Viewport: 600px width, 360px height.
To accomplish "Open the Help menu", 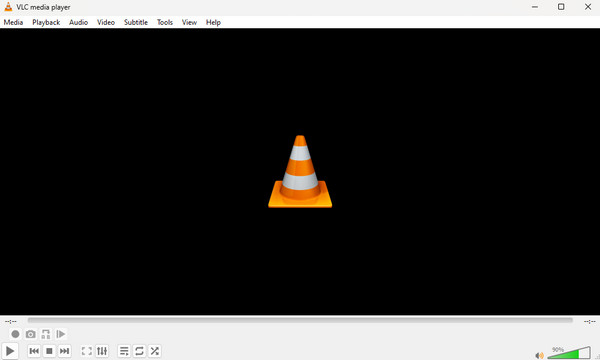I will [213, 22].
